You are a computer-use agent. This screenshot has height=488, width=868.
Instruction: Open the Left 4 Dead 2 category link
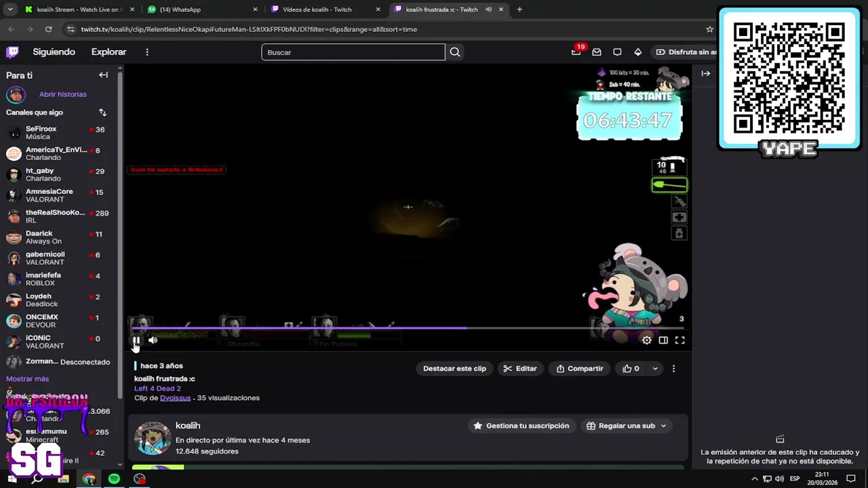click(x=157, y=388)
